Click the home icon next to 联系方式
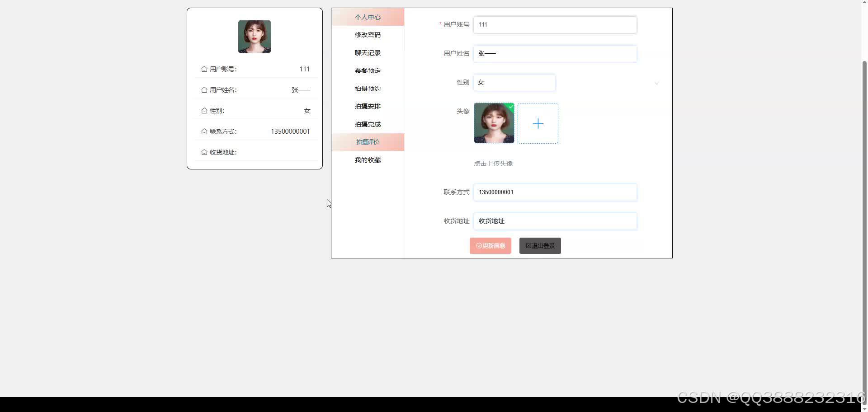This screenshot has width=868, height=412. tap(204, 131)
